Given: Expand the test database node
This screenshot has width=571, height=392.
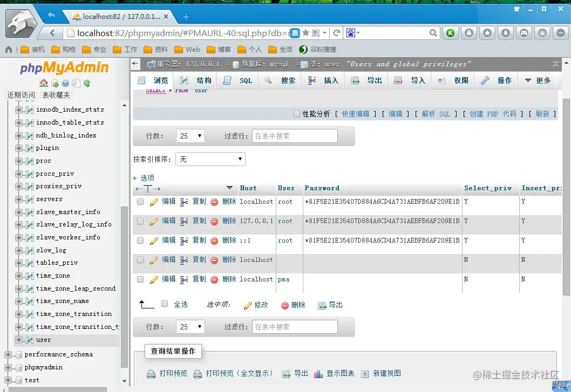Looking at the screenshot, I should click(8, 380).
